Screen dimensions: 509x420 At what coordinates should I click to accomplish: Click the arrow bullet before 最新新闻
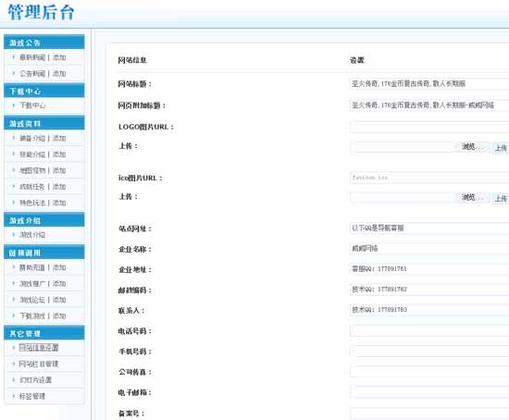pyautogui.click(x=14, y=57)
